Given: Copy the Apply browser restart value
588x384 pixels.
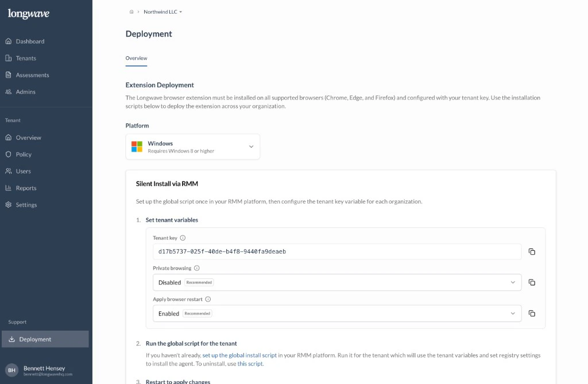Looking at the screenshot, I should pyautogui.click(x=532, y=313).
